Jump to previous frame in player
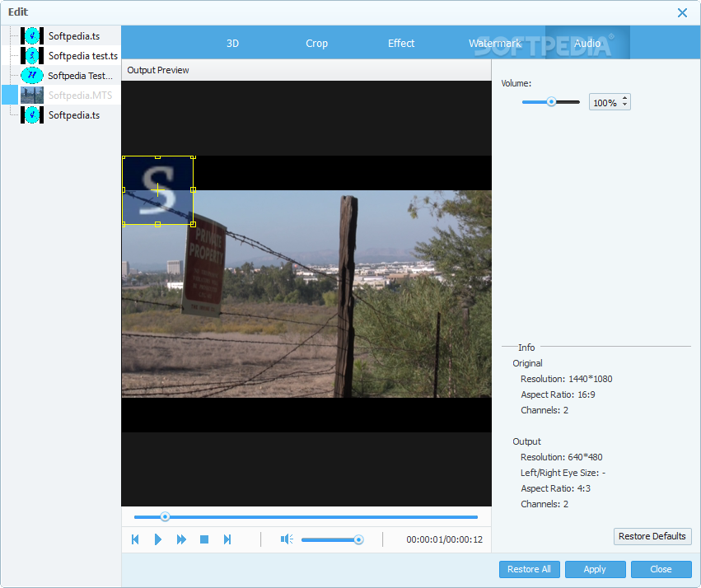The height and width of the screenshot is (588, 701). tap(135, 539)
